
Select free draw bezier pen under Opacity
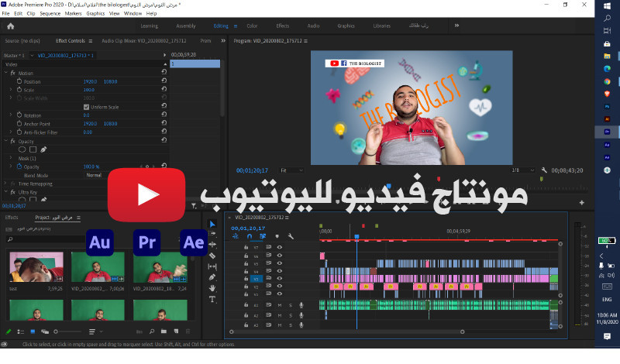pos(43,149)
